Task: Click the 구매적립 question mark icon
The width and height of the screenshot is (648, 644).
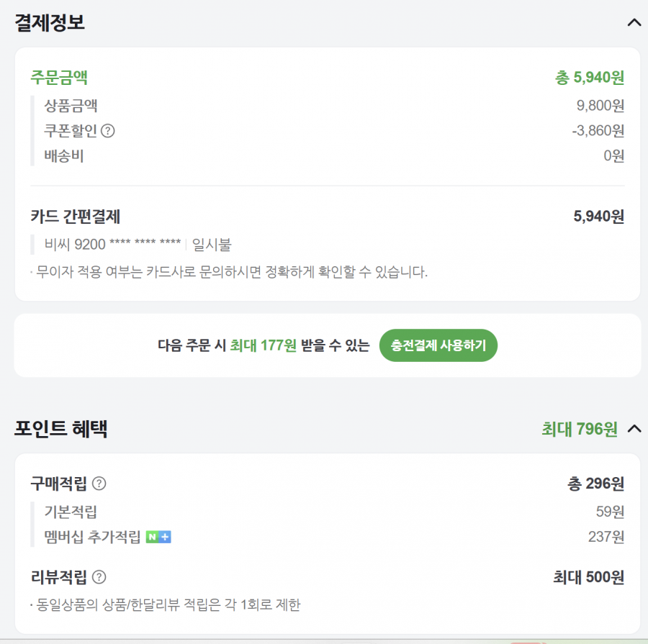Action: click(99, 484)
